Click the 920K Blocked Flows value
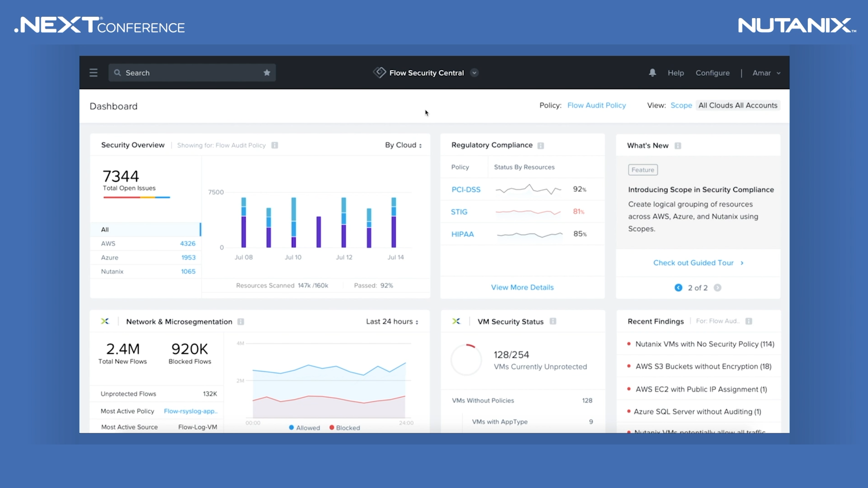 190,349
